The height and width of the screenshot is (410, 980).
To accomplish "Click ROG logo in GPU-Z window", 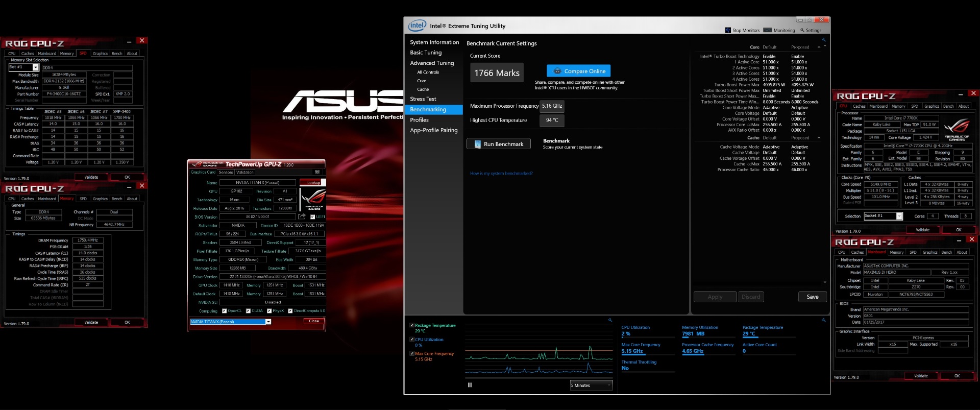I will [x=313, y=199].
